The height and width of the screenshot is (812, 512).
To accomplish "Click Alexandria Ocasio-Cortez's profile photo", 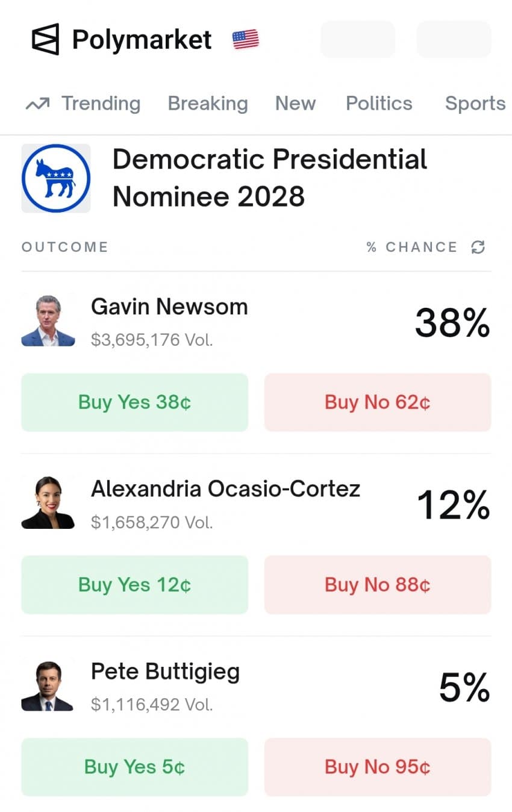I will click(48, 503).
